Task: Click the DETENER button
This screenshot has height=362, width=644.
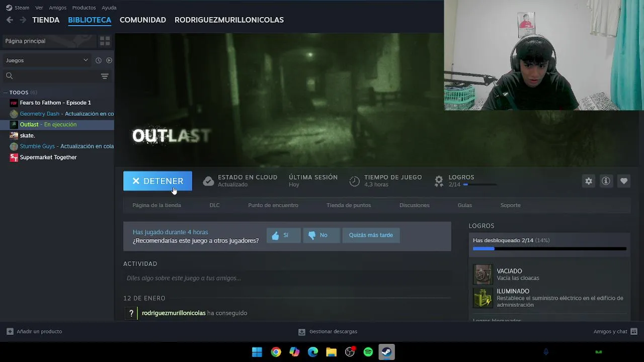Action: click(x=157, y=181)
